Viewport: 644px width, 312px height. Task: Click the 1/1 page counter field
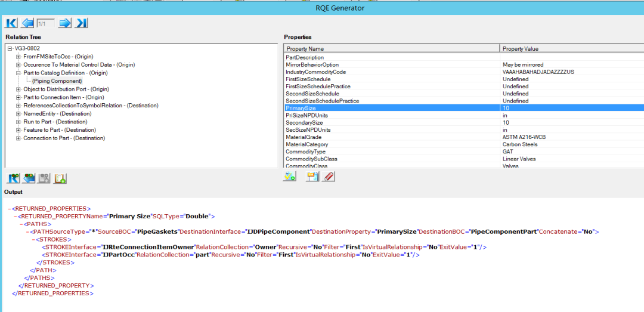click(x=46, y=23)
